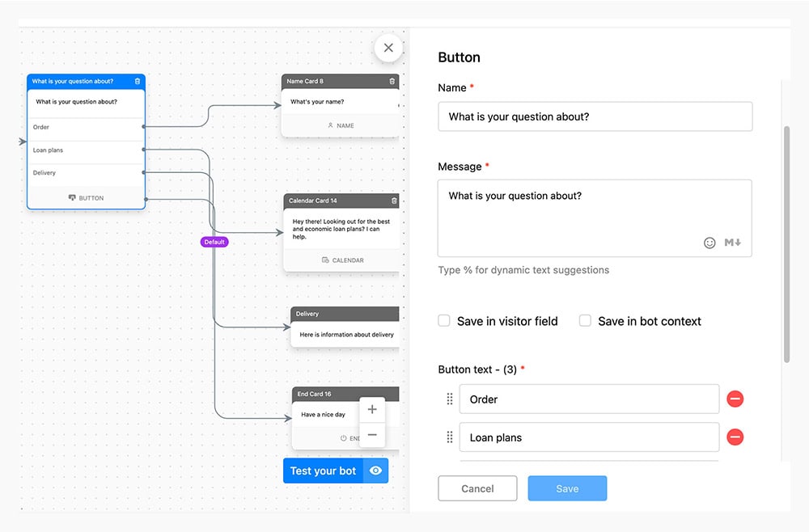This screenshot has height=532, width=809.
Task: Click the eye preview icon beside Test your bot
Action: pyautogui.click(x=375, y=471)
